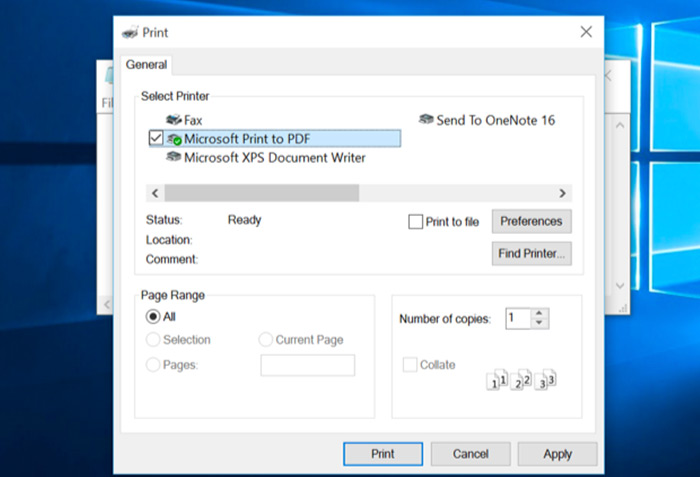Screen dimensions: 700x477
Task: Select the Fax printer icon
Action: coord(174,120)
